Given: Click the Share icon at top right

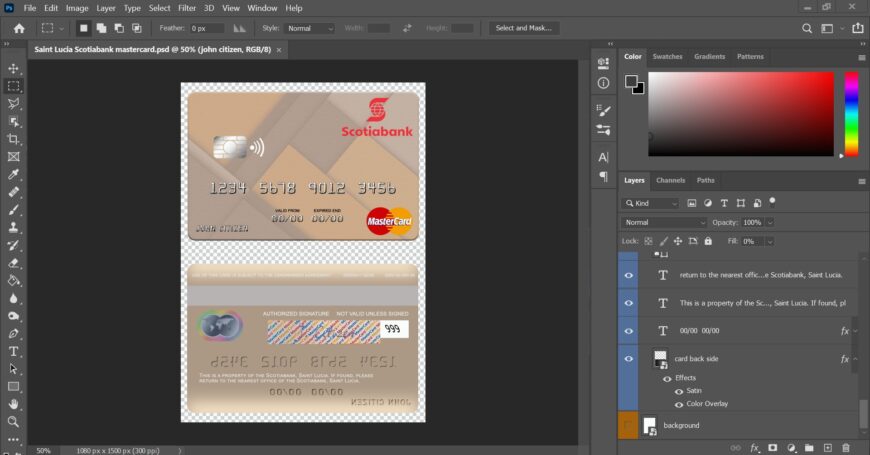Looking at the screenshot, I should pyautogui.click(x=858, y=28).
